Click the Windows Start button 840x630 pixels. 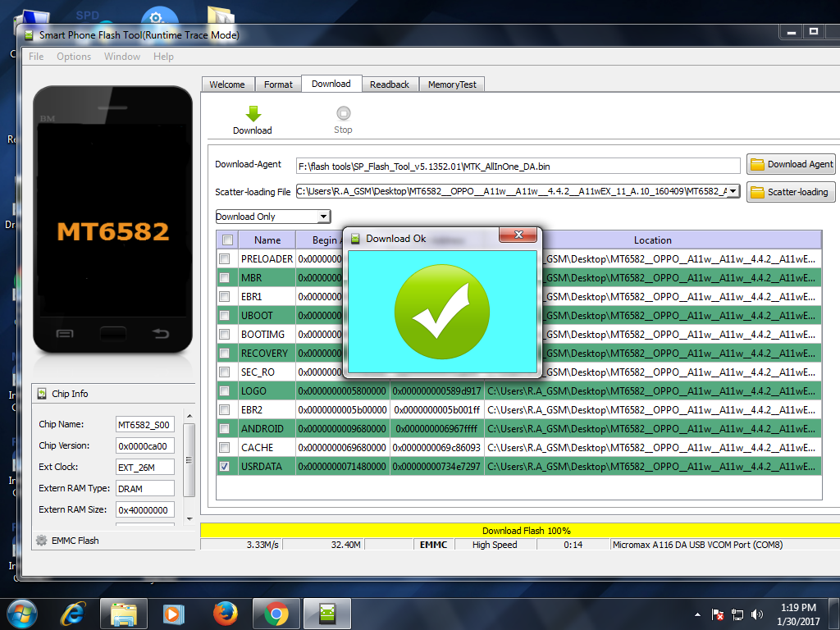coord(22,613)
